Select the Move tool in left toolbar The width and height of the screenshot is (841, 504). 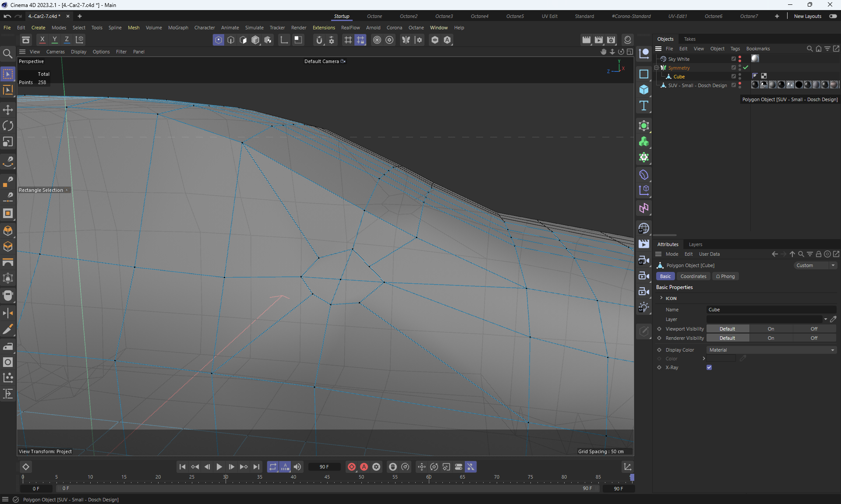tap(8, 109)
